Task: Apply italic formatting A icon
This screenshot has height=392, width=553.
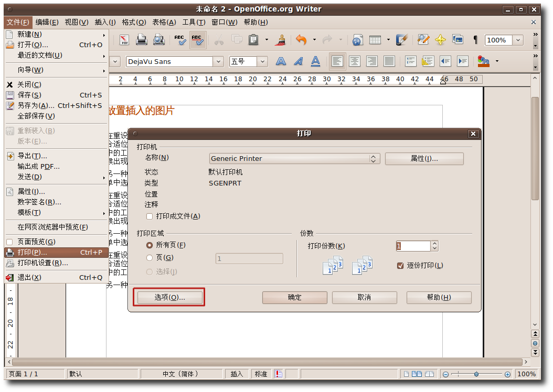Action: coord(299,61)
